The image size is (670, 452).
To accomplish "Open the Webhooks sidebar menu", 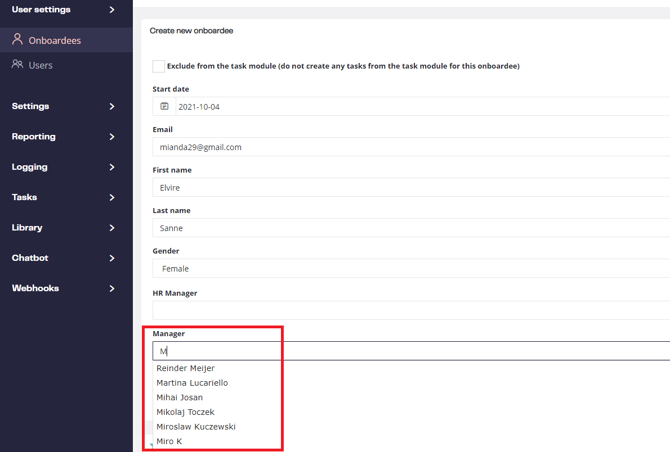I will point(35,288).
